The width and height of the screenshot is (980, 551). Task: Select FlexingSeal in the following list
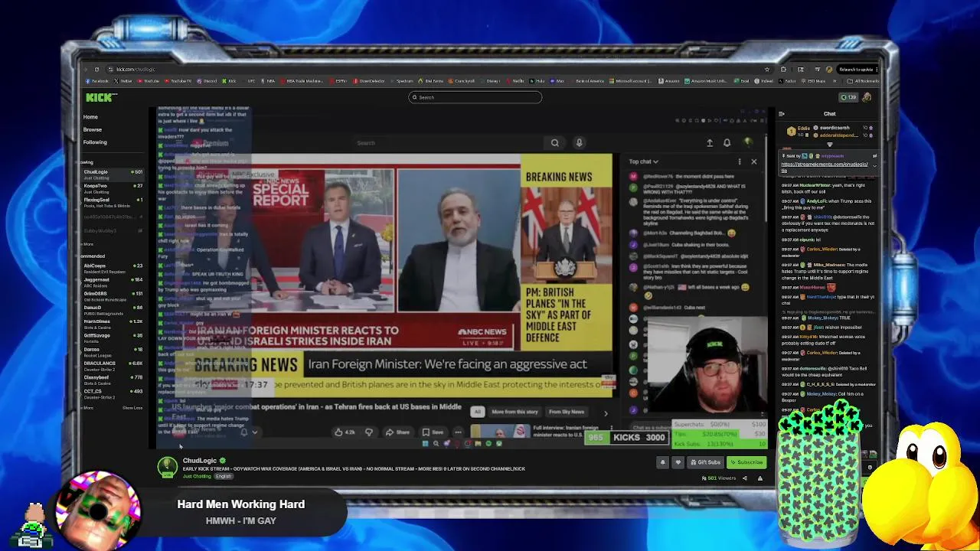113,201
